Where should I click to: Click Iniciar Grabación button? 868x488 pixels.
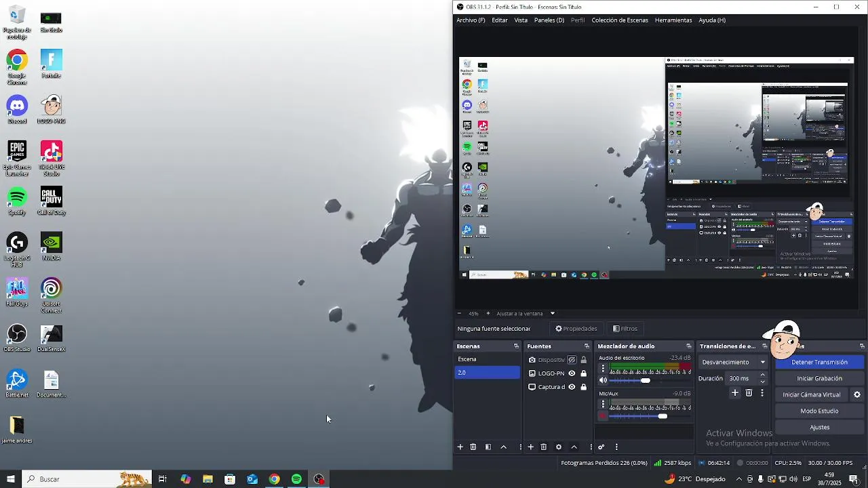(819, 379)
